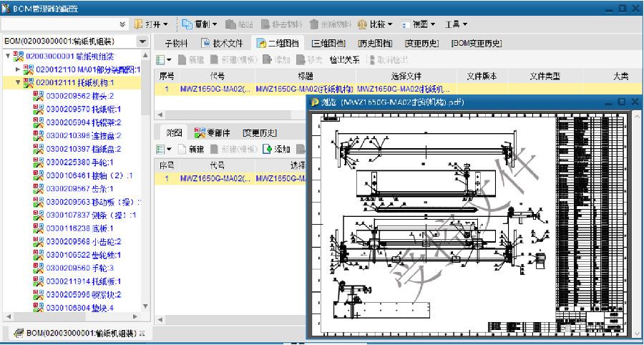
Task: Collapse the root 02003000001 输纸机组装 node
Action: click(x=8, y=56)
